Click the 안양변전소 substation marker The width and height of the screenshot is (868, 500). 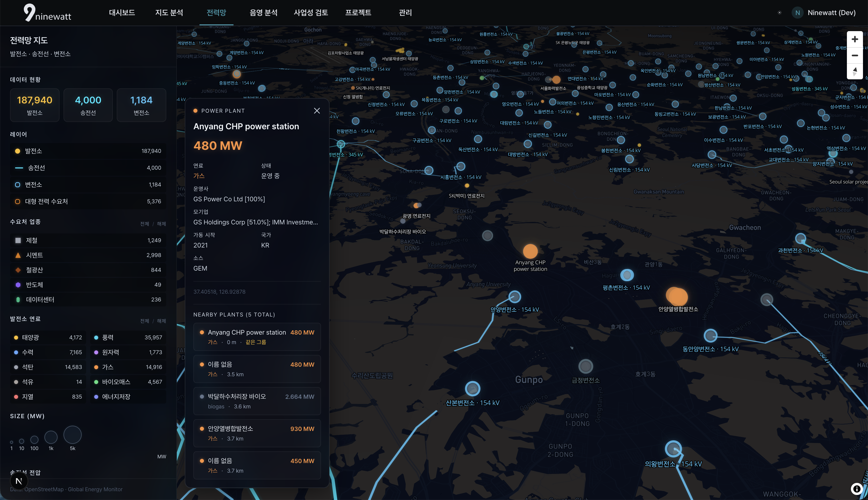click(x=514, y=297)
